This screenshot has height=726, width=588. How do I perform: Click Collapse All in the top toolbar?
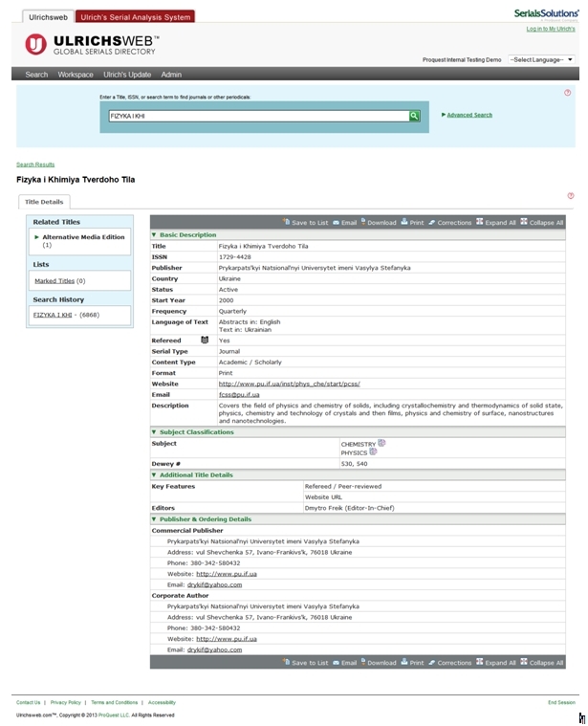click(x=542, y=222)
